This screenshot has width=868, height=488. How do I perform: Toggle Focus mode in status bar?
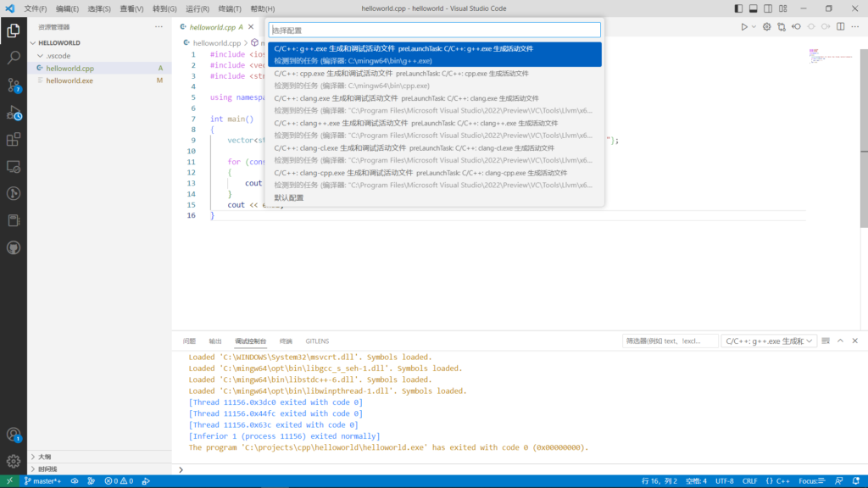click(x=814, y=481)
